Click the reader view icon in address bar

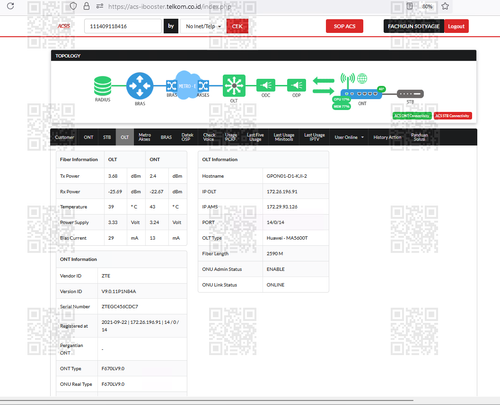410,6
